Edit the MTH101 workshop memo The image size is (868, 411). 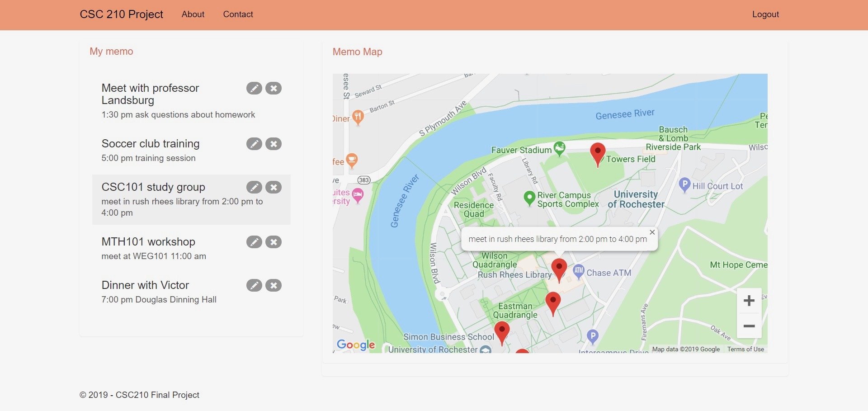click(254, 242)
